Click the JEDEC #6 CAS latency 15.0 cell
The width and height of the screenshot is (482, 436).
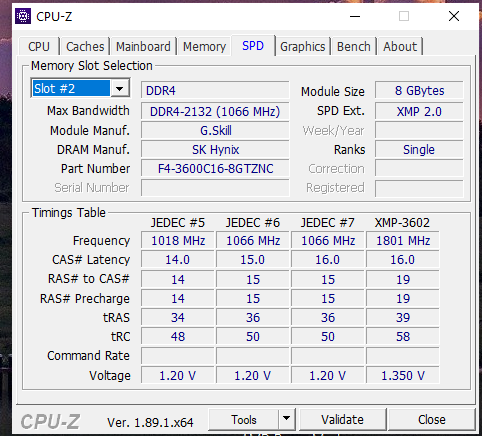tap(253, 260)
